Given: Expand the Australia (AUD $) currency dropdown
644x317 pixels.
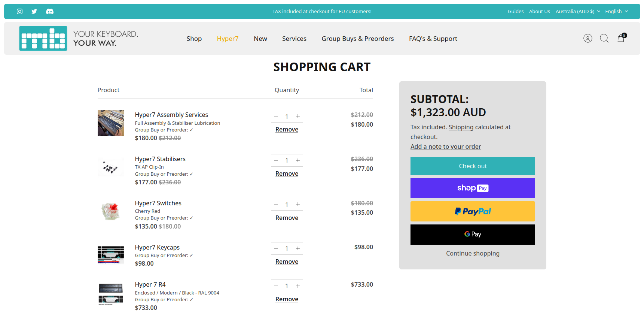Looking at the screenshot, I should (578, 12).
